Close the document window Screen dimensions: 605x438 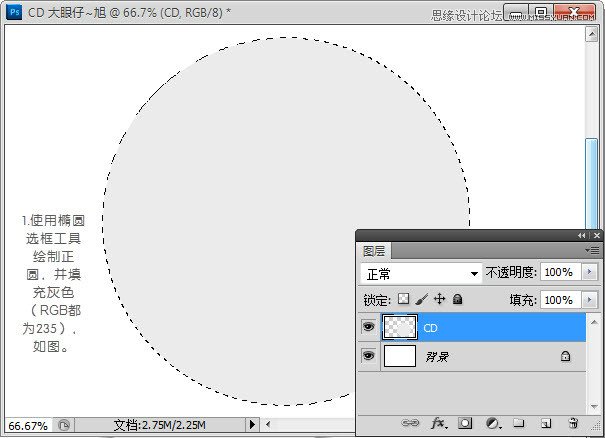575,12
